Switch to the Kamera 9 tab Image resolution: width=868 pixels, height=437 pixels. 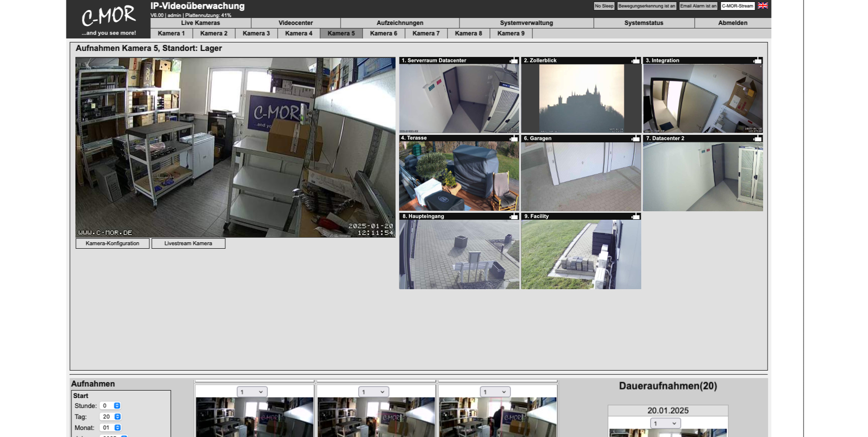pos(511,33)
